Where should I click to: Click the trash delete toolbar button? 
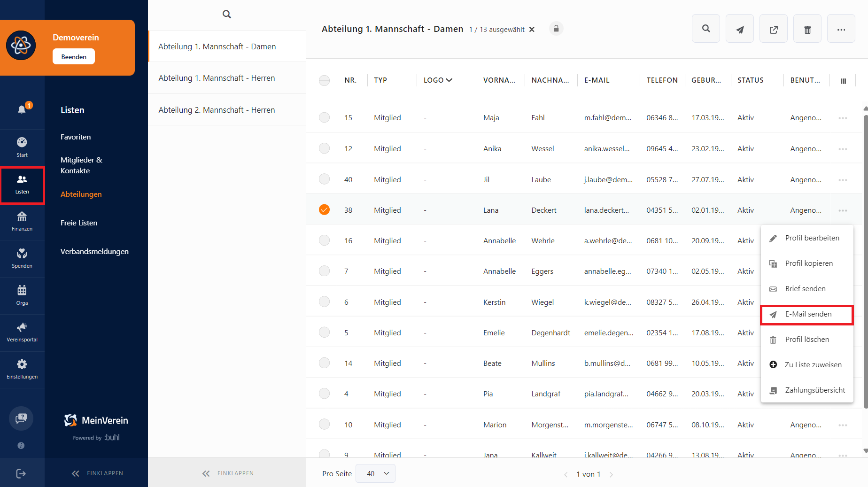click(807, 29)
